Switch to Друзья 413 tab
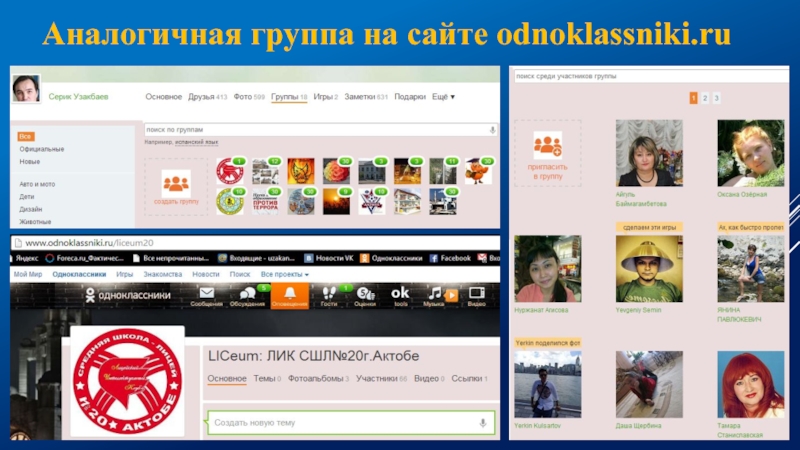Viewport: 800px width, 450px height. (207, 96)
